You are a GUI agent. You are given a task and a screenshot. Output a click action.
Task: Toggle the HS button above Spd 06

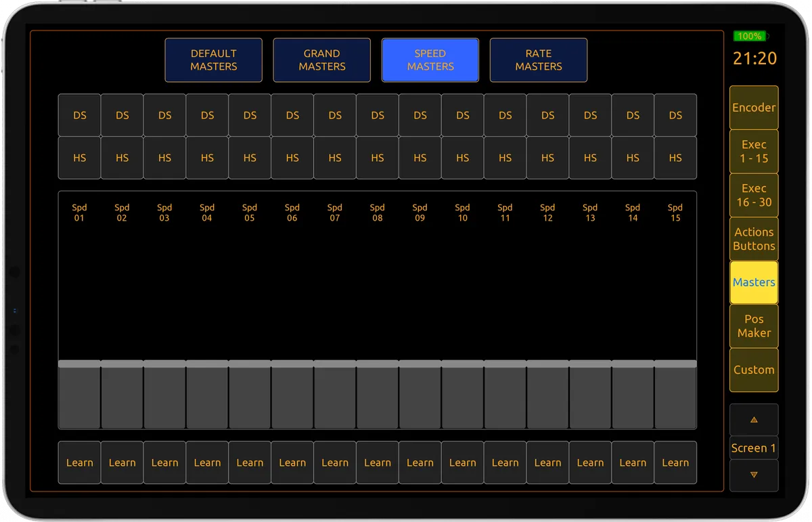coord(293,158)
